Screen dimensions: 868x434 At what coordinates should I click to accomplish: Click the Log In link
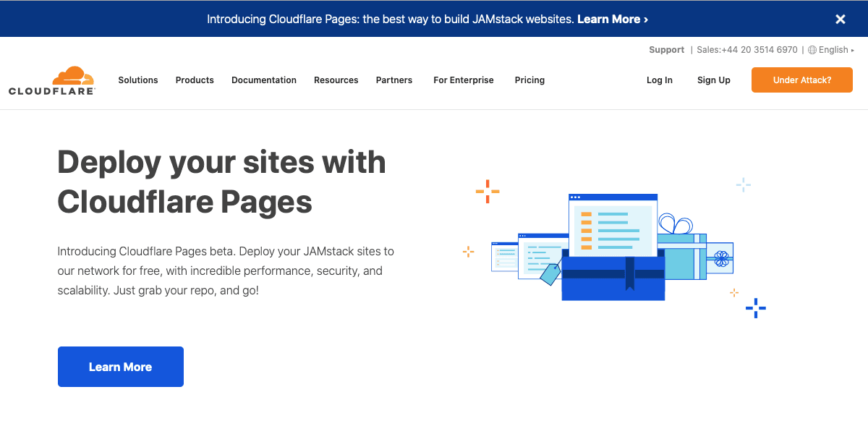pyautogui.click(x=660, y=80)
